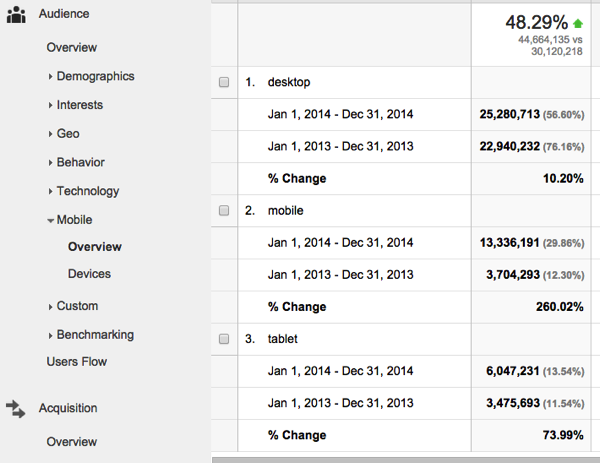Click the mobile 260.02% change value
This screenshot has height=463, width=600.
tap(559, 307)
